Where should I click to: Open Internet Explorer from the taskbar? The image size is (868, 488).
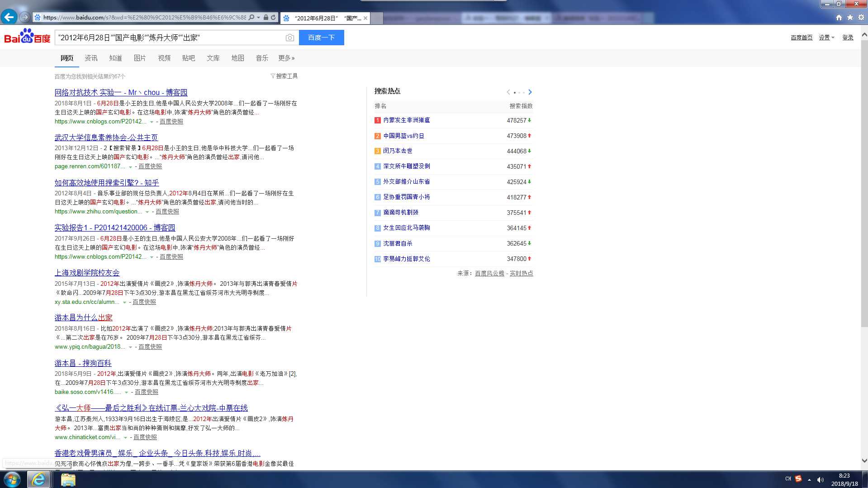click(38, 479)
